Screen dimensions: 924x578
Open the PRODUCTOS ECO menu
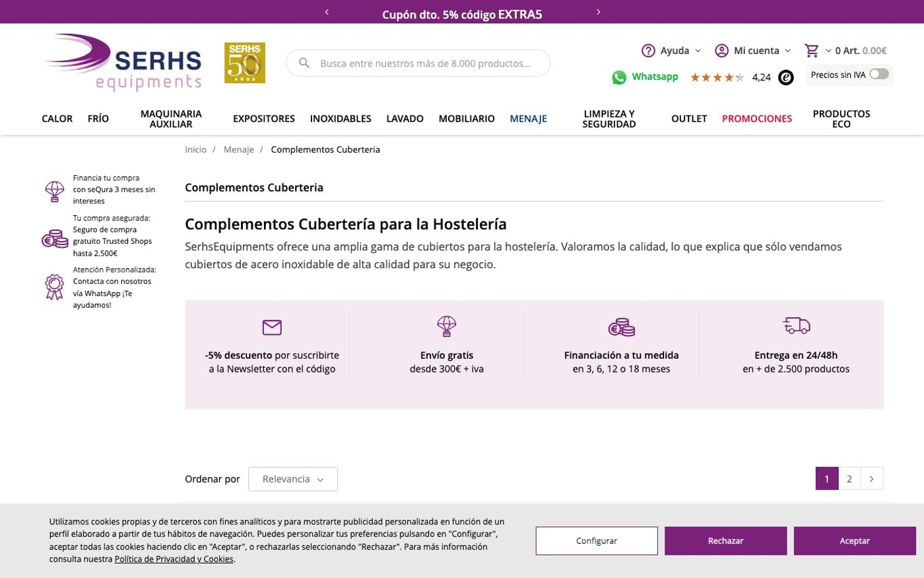(x=841, y=119)
